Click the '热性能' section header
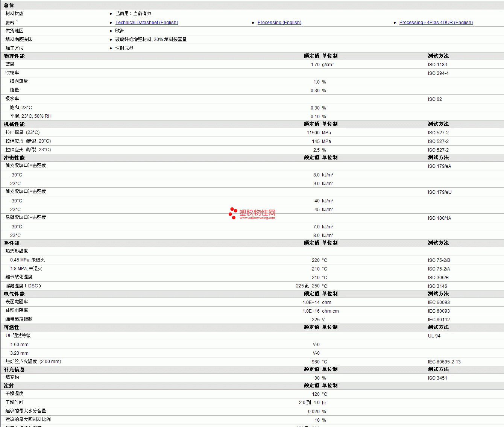This screenshot has width=504, height=427. point(12,243)
